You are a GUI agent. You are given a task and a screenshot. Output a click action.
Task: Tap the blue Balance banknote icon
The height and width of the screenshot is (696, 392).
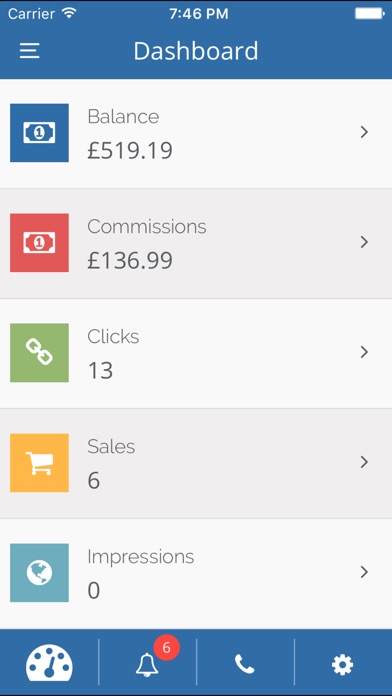point(40,133)
